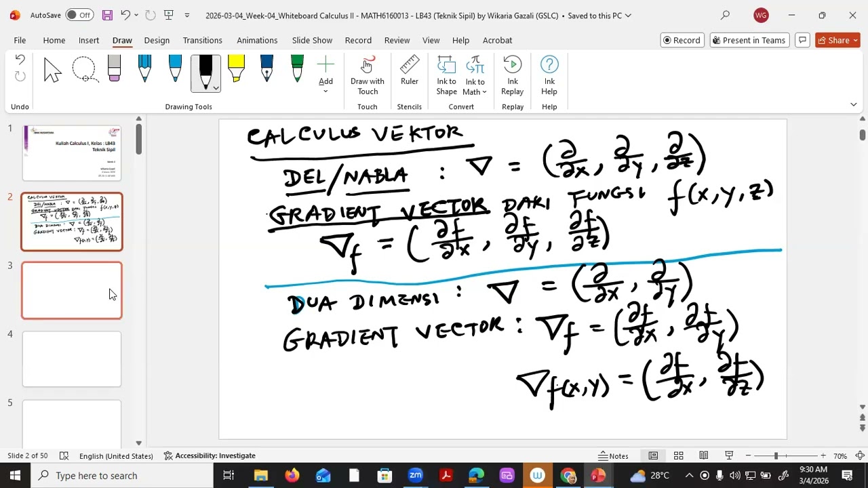Select the Eraser tool
The width and height of the screenshot is (868, 488).
114,70
